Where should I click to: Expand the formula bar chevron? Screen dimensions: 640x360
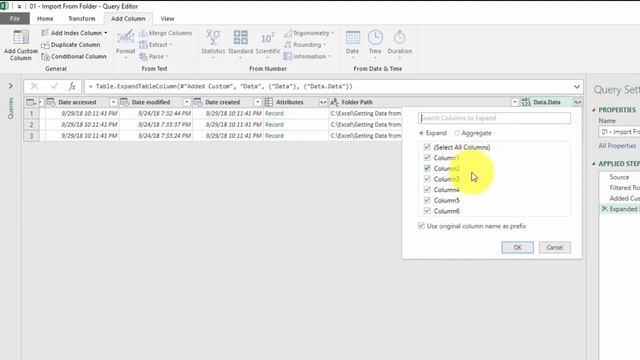click(577, 87)
